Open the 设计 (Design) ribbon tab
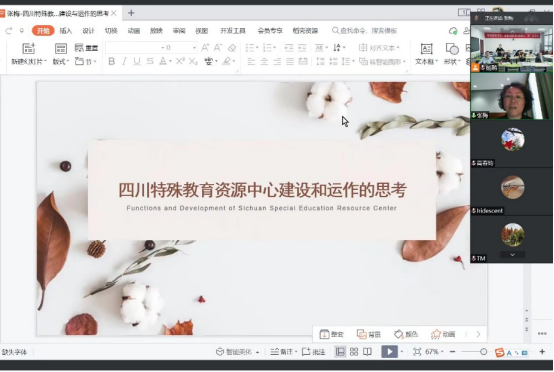Viewport: 554px width, 372px height. [x=88, y=31]
